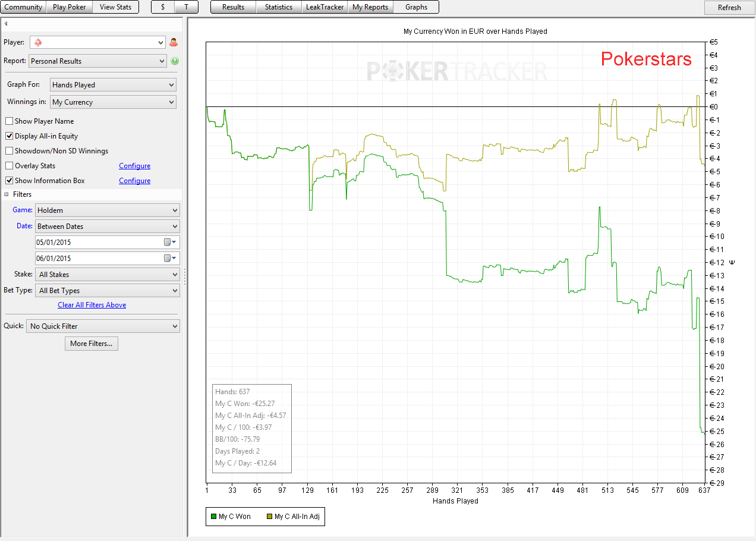Screen dimensions: 756x541
Task: Click the My C All-In Adj: -€4.57 text
Action: pos(251,416)
